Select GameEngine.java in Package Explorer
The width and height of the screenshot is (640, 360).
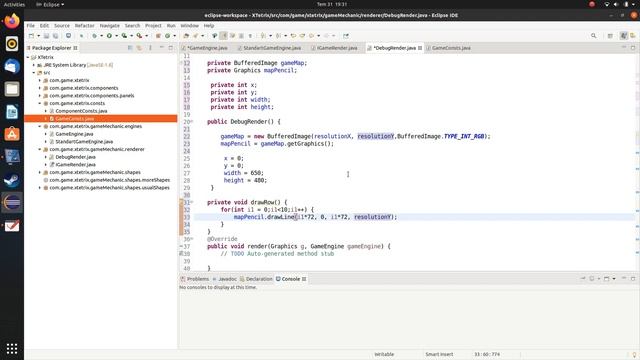click(x=74, y=134)
